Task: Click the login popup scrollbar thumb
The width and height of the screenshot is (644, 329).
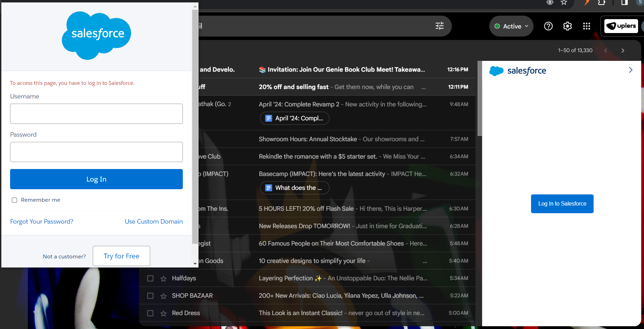Action: pyautogui.click(x=195, y=127)
